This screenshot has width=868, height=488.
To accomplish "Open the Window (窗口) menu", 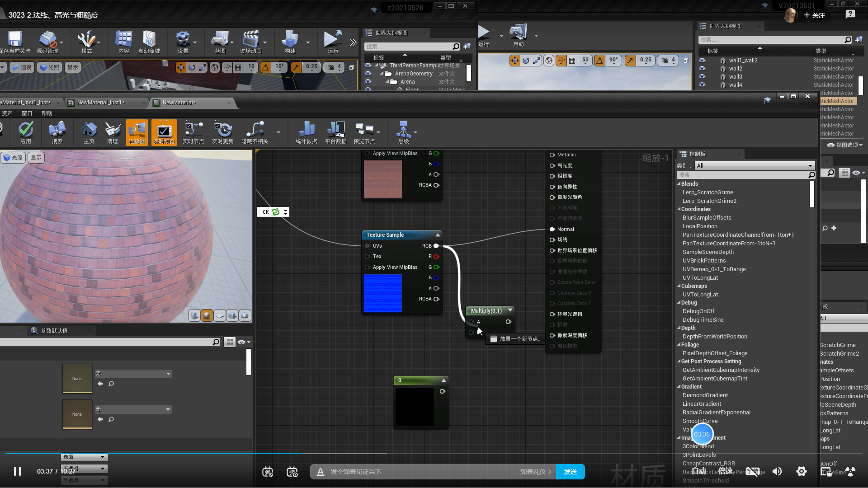I will pyautogui.click(x=27, y=113).
